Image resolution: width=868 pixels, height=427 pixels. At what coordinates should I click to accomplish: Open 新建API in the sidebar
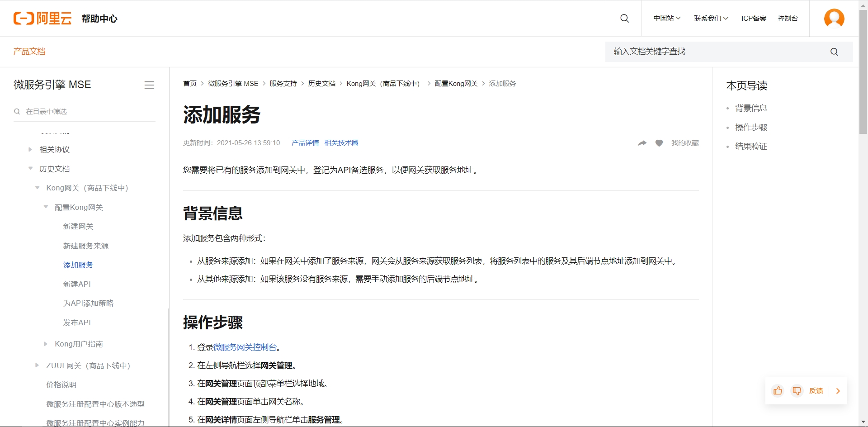point(77,284)
